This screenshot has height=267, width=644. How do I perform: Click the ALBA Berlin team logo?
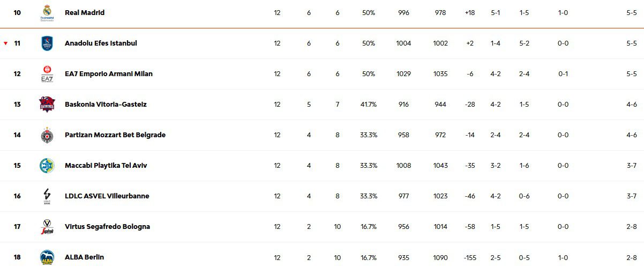(x=47, y=257)
